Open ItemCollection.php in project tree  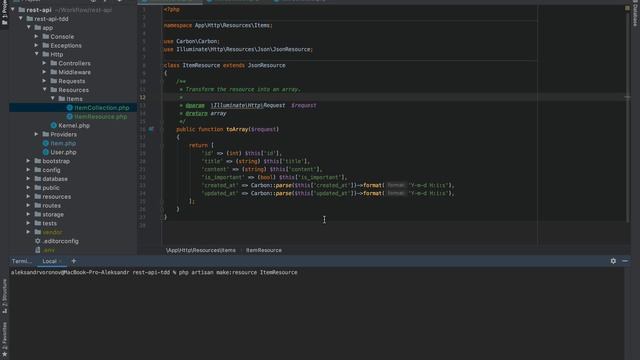(x=102, y=108)
